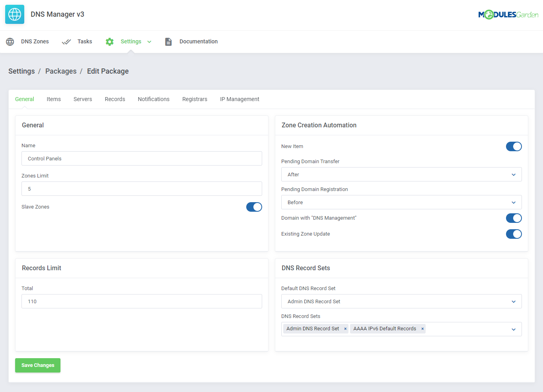Viewport: 543px width, 392px height.
Task: Click the "Pending Domain Transfer" label
Action: 310,162
